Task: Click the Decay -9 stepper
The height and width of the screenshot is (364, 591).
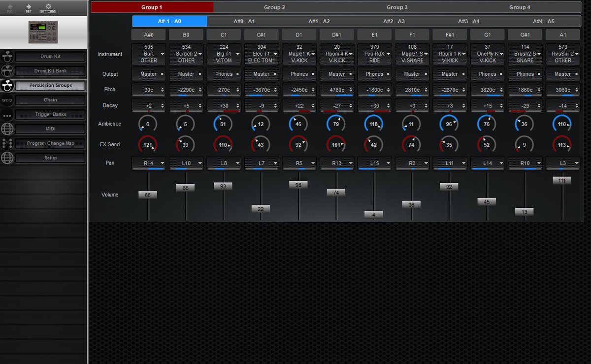Action: (x=262, y=106)
